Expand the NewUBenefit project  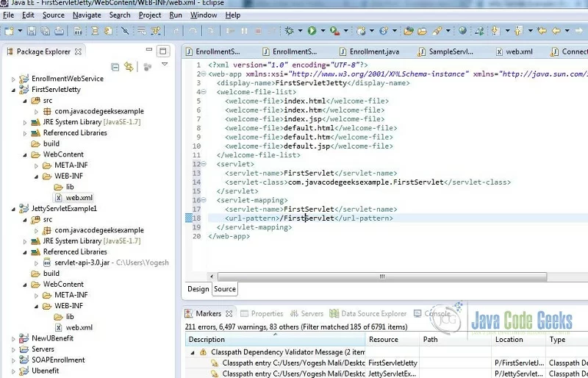click(13, 339)
